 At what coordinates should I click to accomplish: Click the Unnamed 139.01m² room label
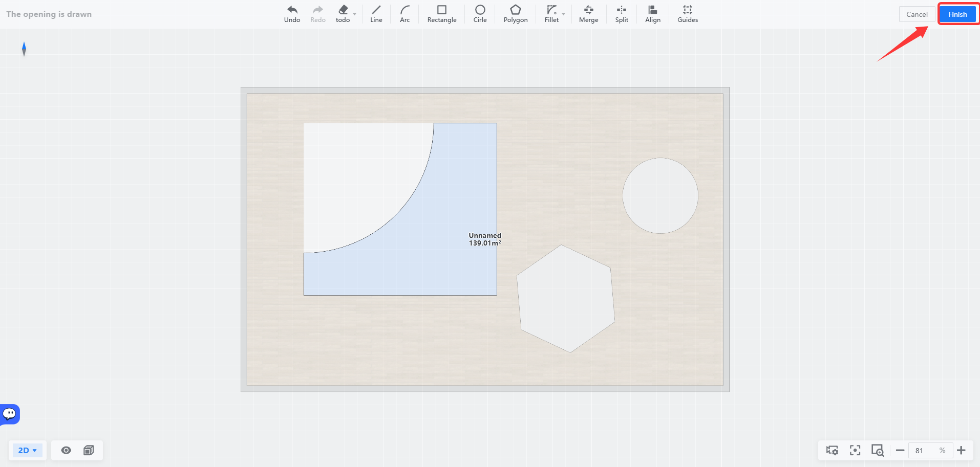(485, 239)
